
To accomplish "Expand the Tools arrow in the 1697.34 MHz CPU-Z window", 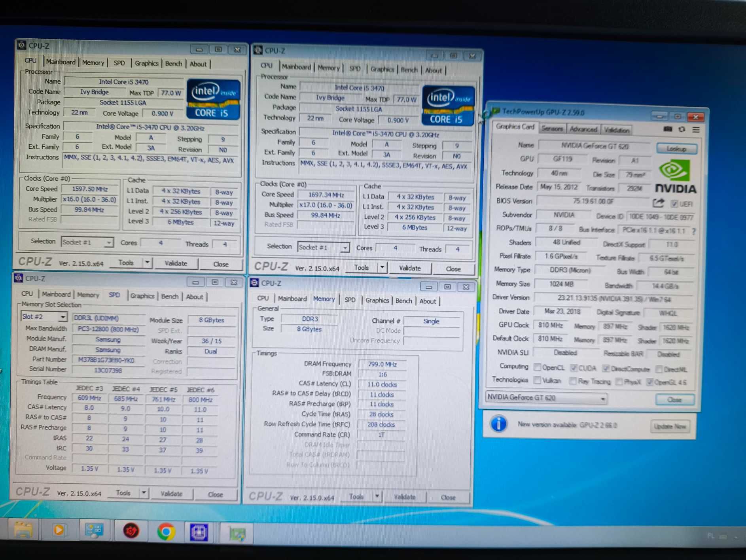I will point(382,267).
